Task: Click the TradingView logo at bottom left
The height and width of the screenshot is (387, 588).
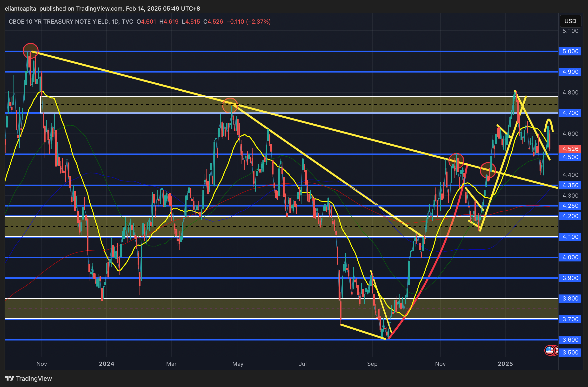Action: [x=28, y=378]
